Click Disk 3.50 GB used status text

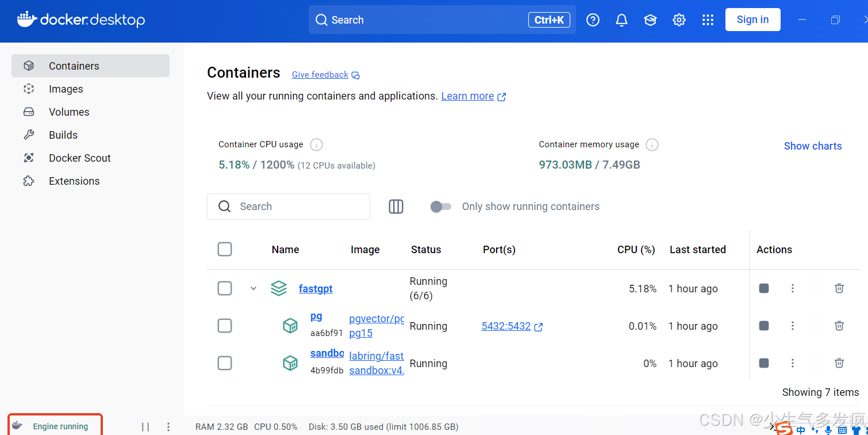tap(383, 427)
